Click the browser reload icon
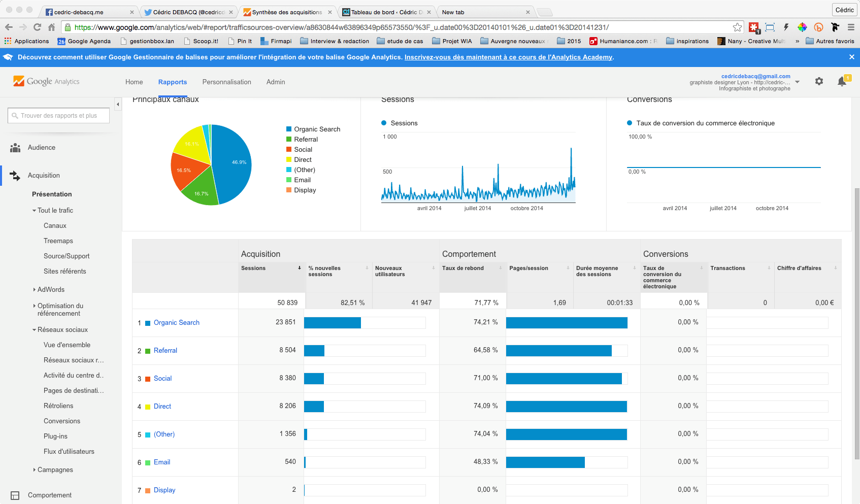The width and height of the screenshot is (860, 504). [x=37, y=27]
